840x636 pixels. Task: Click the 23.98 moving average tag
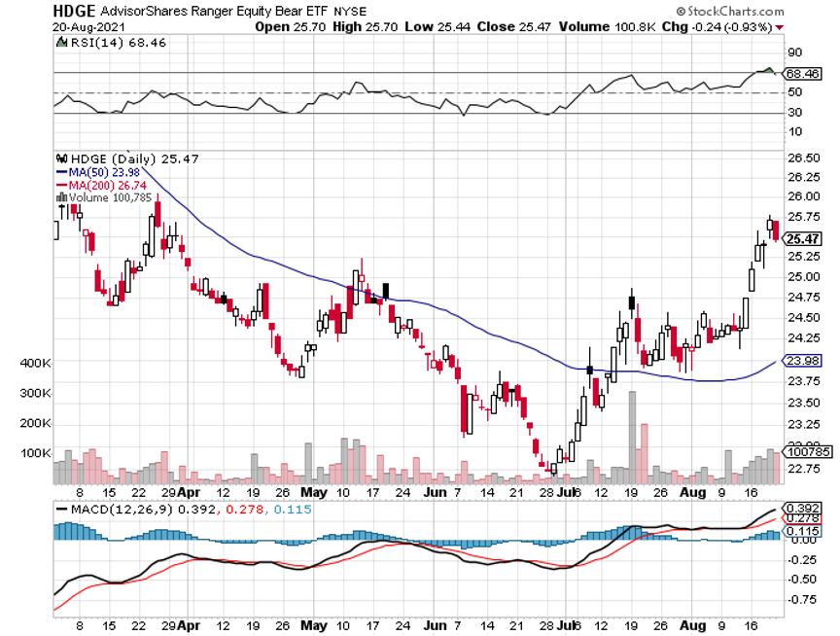coord(802,361)
